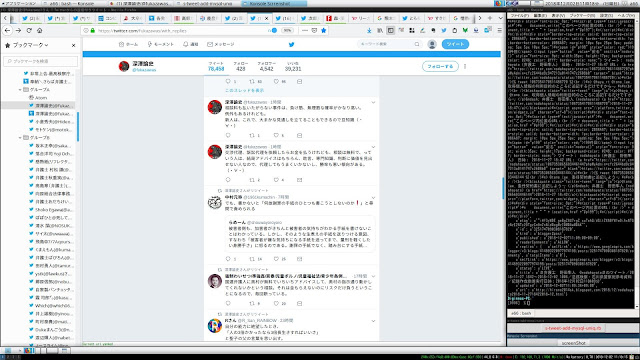Reload the current Twitter page
The width and height of the screenshot is (640, 360).
point(29,31)
